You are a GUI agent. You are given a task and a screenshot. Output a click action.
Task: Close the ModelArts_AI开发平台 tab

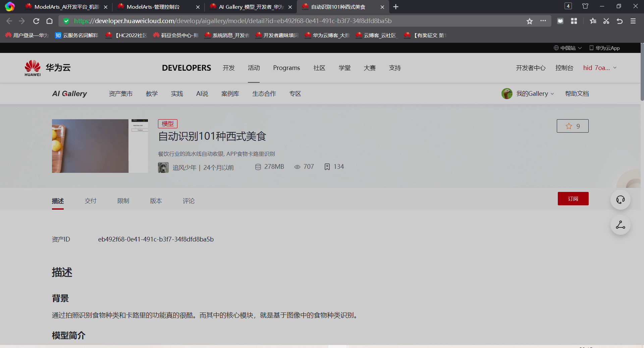point(106,7)
